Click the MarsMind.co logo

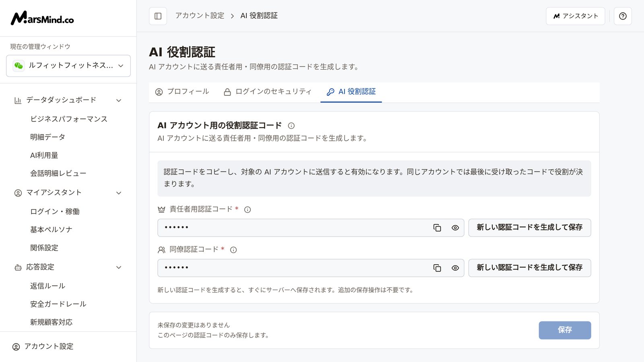(42, 18)
